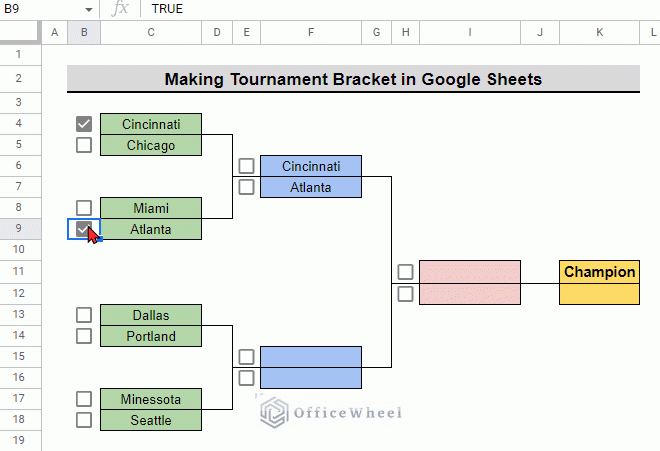Screen dimensions: 660x451
Task: Select the Miami cell
Action: pos(151,208)
